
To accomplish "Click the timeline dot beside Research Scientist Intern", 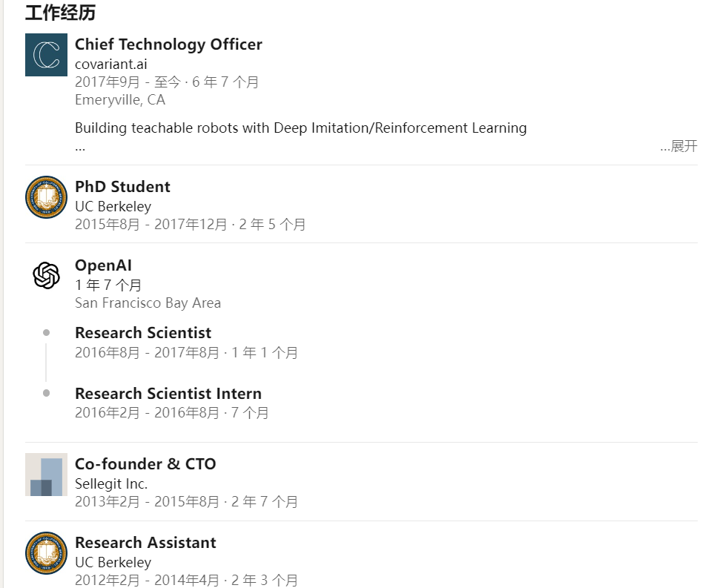I will 46,393.
